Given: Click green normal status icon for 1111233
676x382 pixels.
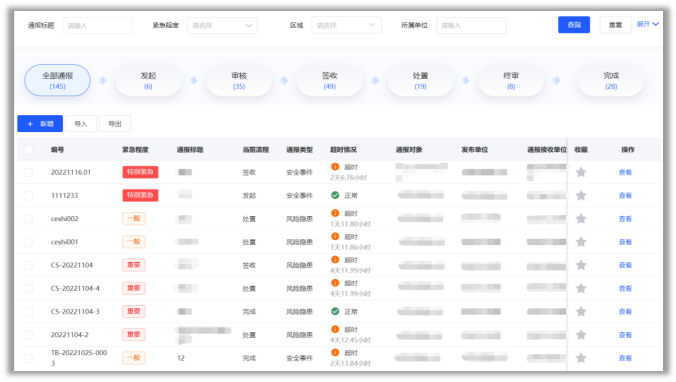Looking at the screenshot, I should pyautogui.click(x=335, y=195).
